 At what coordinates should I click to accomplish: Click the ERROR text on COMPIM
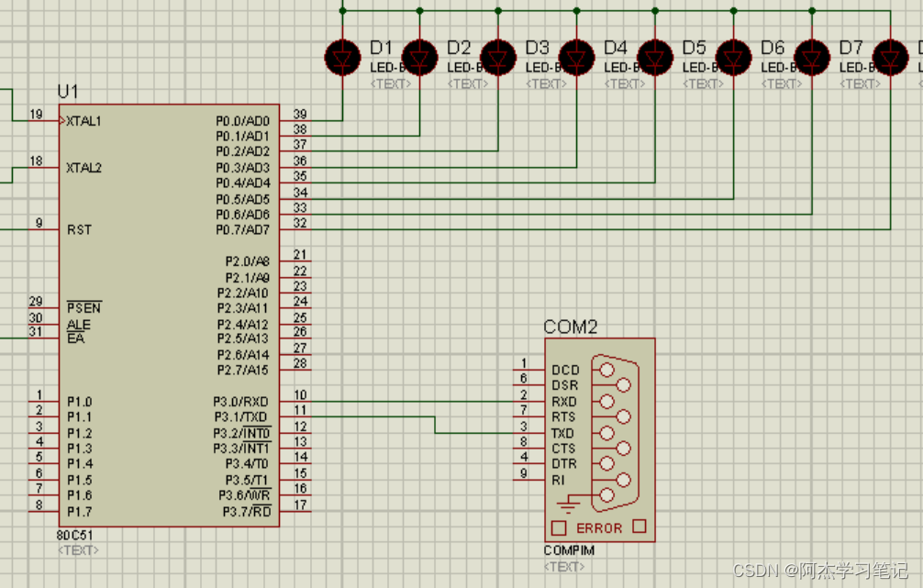(599, 528)
